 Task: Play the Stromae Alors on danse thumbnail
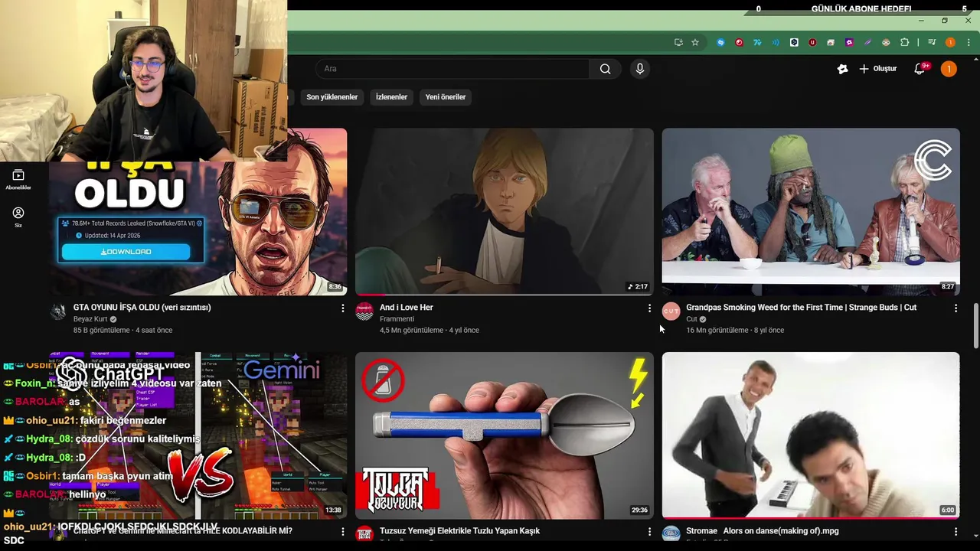[x=811, y=435]
